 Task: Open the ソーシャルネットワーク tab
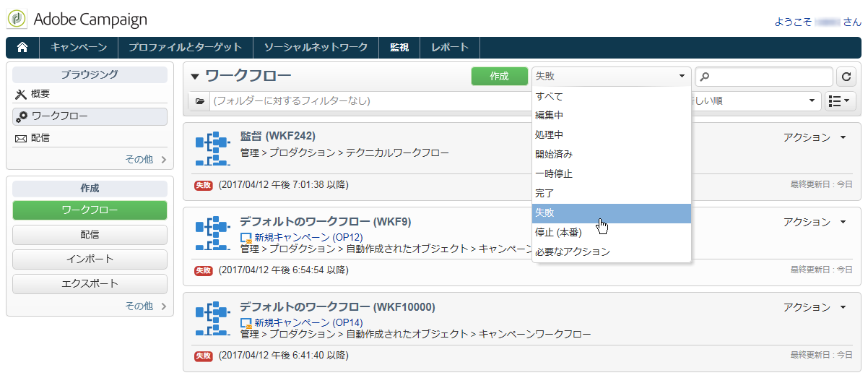coord(316,48)
